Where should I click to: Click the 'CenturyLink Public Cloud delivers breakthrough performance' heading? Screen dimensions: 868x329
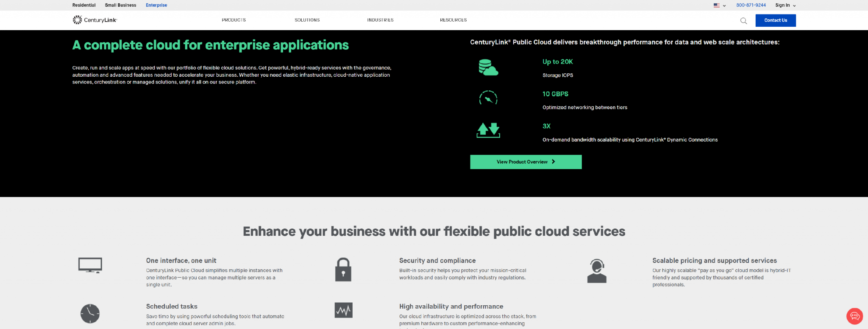[x=625, y=42]
